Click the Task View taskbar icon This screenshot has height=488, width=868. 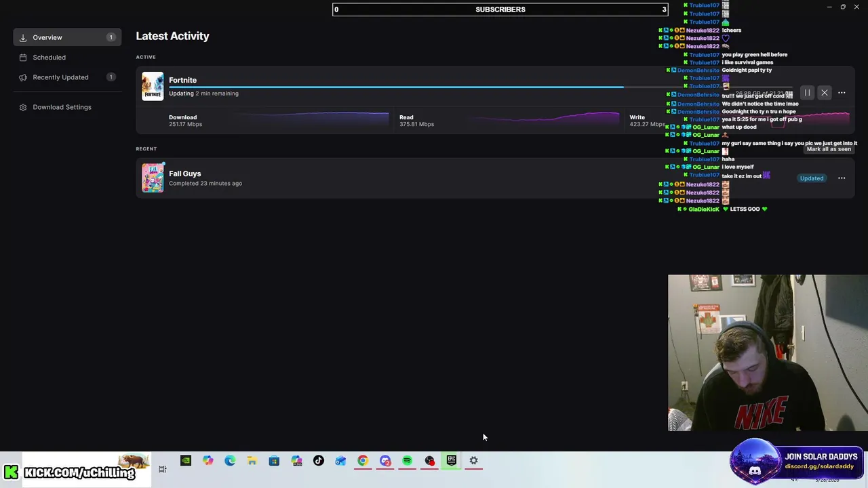click(163, 468)
